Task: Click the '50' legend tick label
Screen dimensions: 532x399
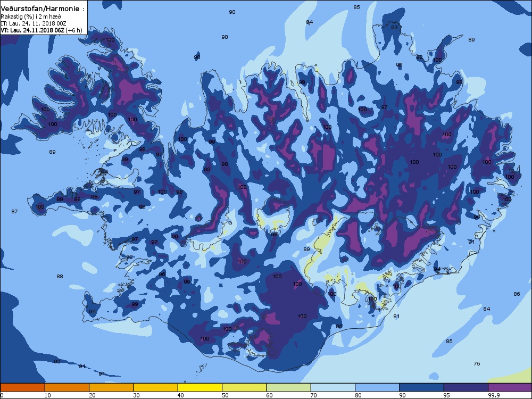Action: pos(225,395)
